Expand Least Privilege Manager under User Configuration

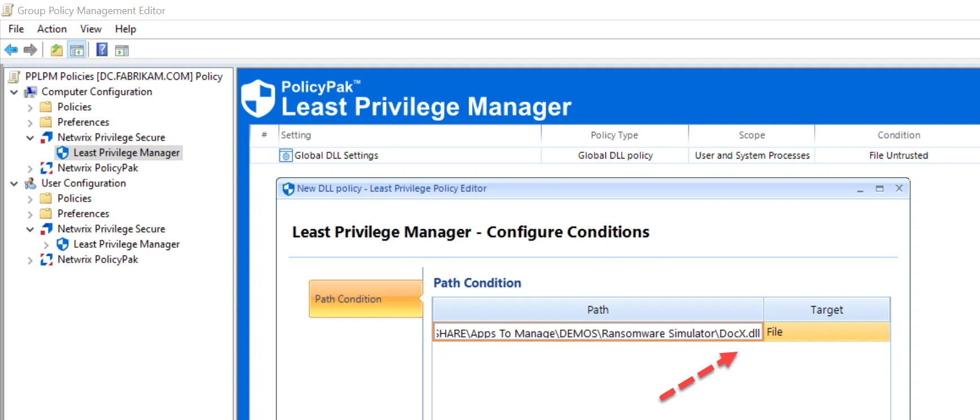pyautogui.click(x=46, y=244)
